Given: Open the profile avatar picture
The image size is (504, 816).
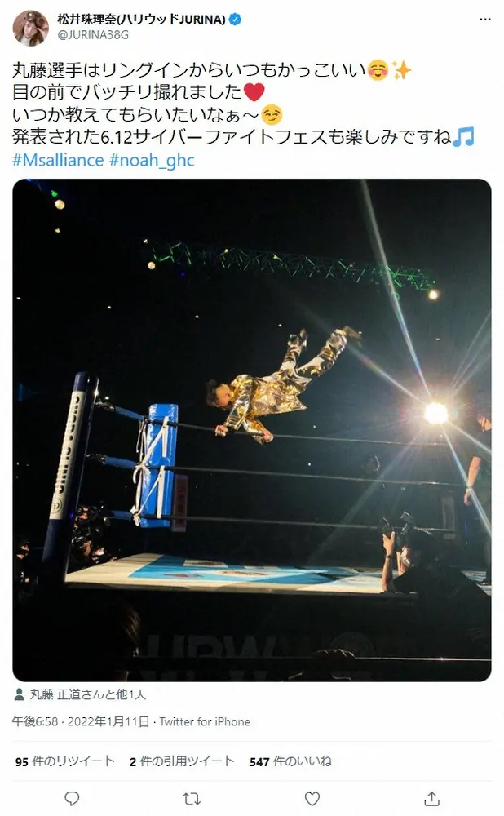Looking at the screenshot, I should (30, 28).
